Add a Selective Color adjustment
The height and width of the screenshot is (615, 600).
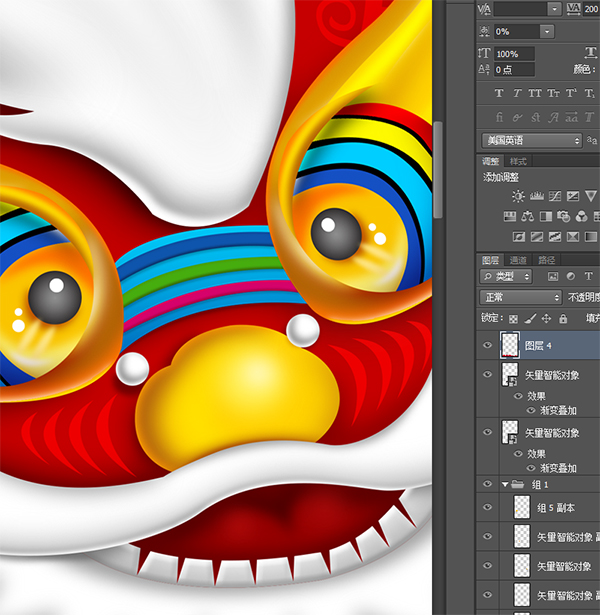(573, 237)
